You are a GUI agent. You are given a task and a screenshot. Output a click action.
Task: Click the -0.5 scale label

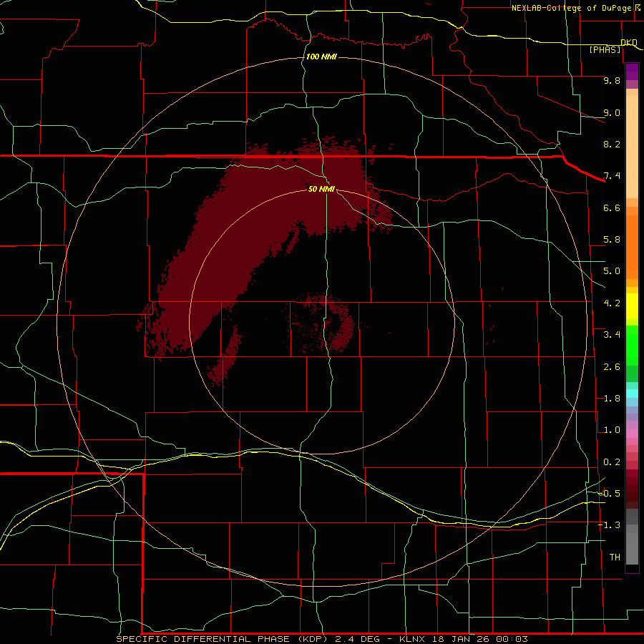[x=609, y=494]
